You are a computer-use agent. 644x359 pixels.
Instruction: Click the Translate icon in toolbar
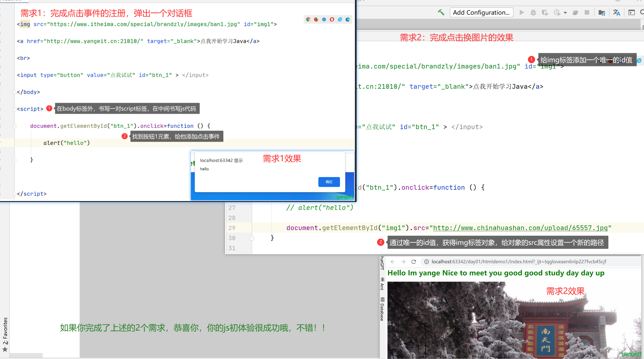(616, 12)
